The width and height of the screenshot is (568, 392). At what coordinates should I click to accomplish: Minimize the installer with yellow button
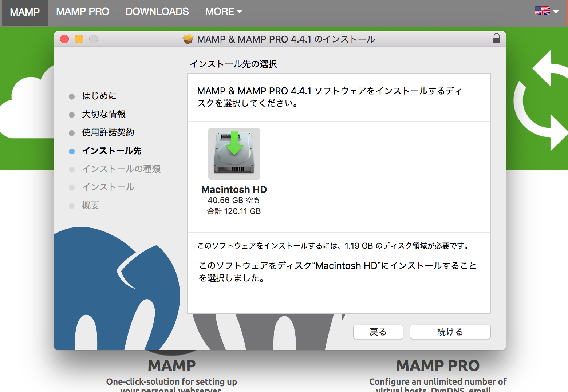[x=79, y=39]
